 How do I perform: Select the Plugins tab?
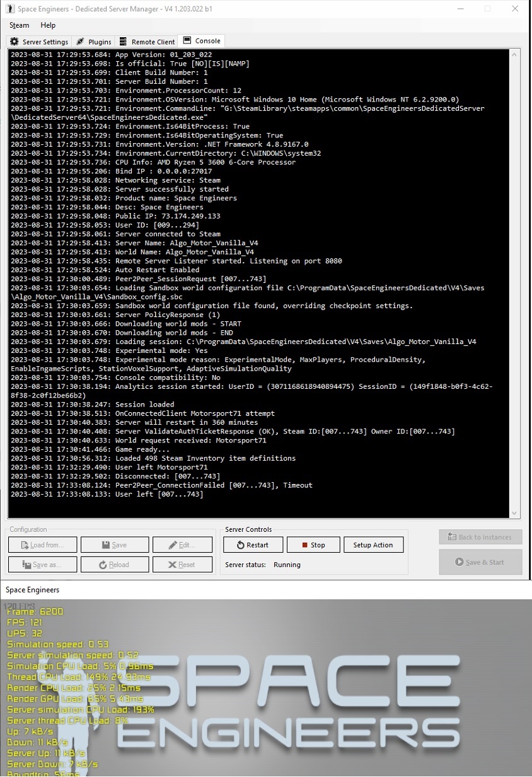(x=94, y=42)
